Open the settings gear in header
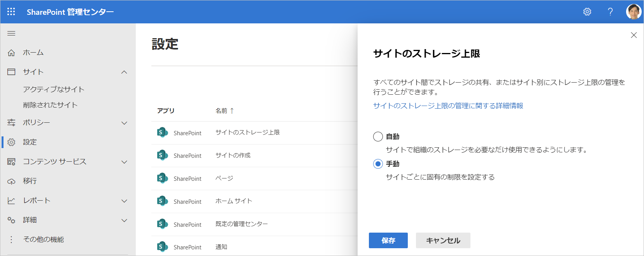 click(x=587, y=12)
